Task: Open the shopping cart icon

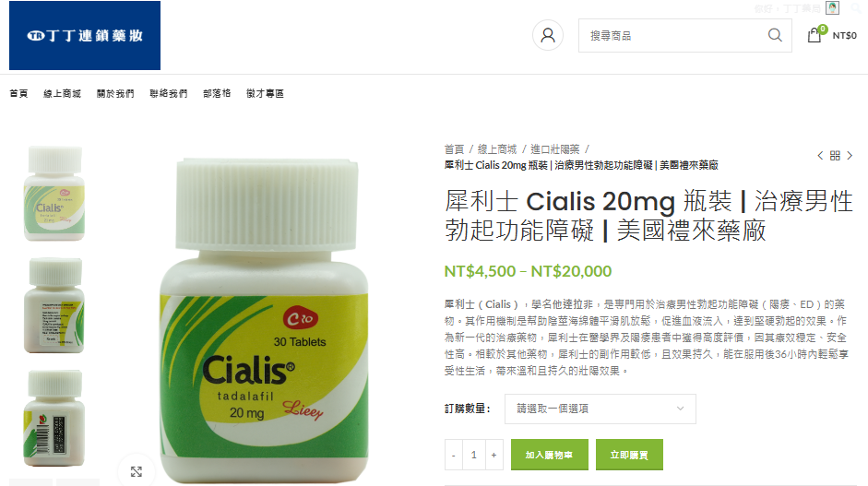Action: [814, 35]
